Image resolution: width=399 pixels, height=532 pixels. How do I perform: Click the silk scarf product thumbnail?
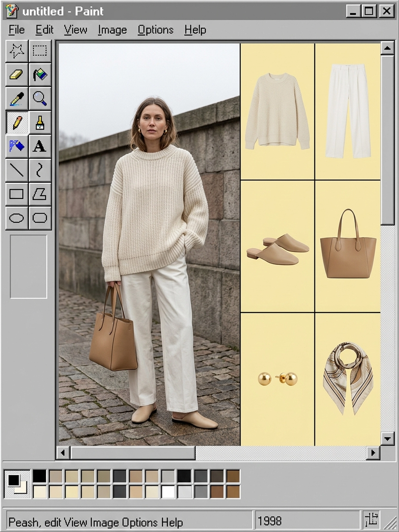click(348, 379)
